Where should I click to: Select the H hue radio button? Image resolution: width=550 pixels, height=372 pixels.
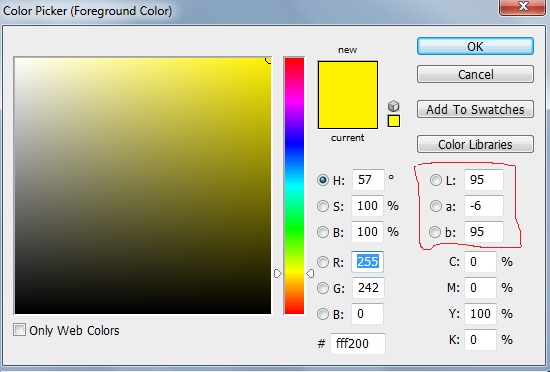[x=323, y=180]
